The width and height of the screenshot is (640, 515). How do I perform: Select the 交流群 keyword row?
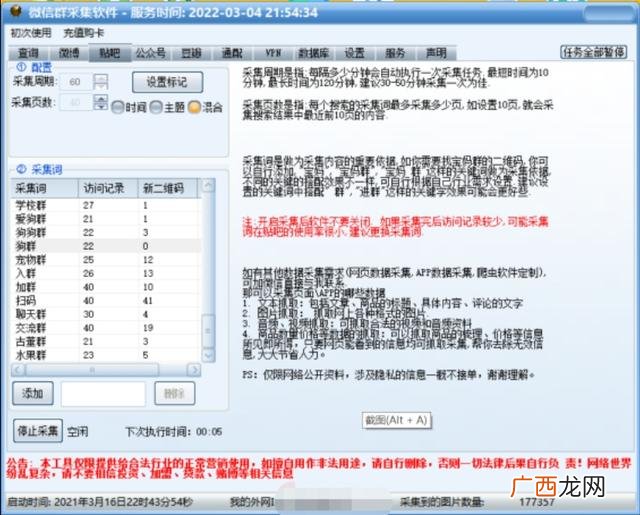(x=106, y=328)
